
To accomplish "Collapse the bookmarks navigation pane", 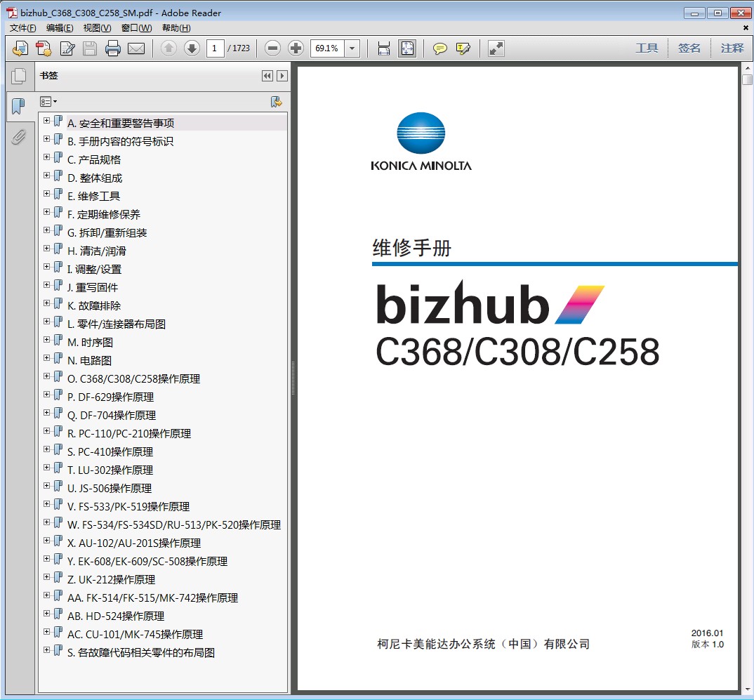I will point(267,76).
